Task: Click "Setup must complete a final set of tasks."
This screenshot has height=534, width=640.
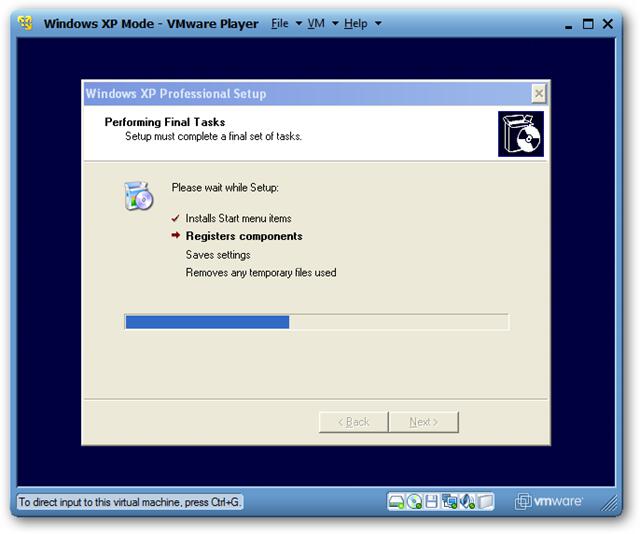Action: 213,136
